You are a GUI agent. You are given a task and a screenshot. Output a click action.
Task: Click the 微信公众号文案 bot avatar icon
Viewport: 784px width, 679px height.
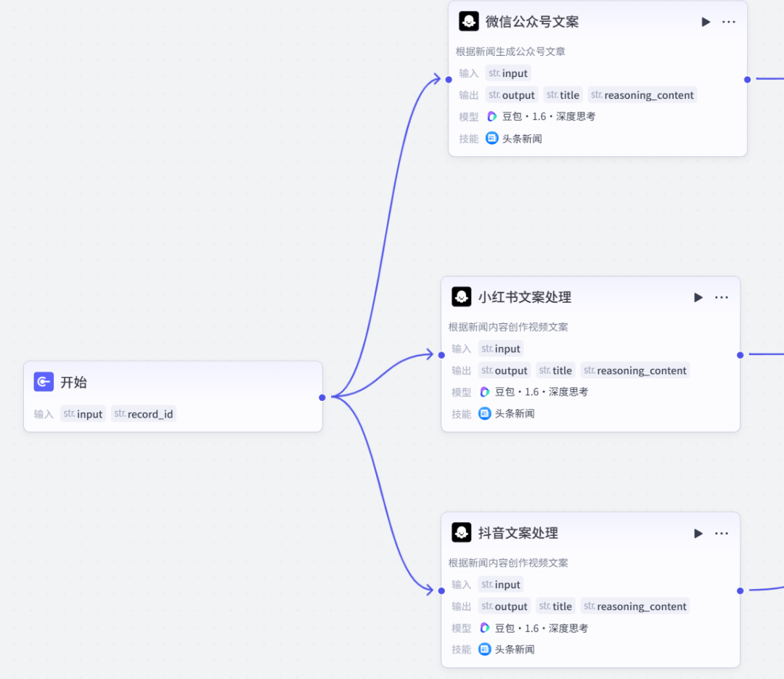(468, 21)
